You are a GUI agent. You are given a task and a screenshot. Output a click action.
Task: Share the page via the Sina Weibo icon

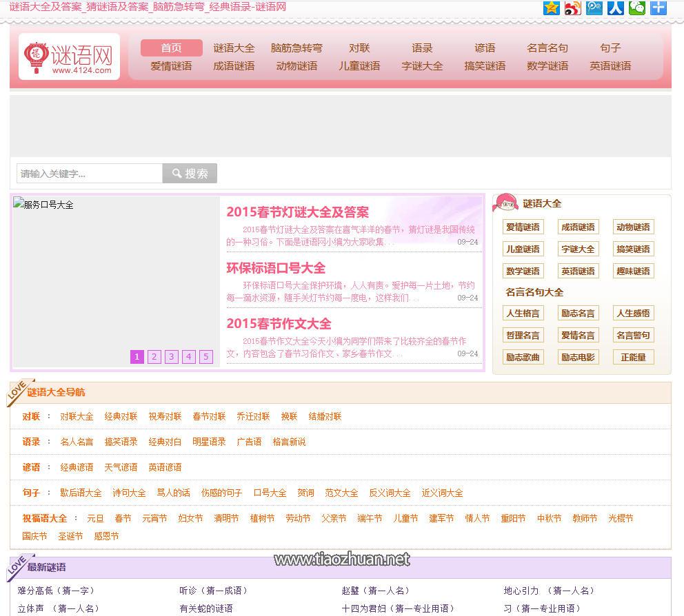(572, 9)
